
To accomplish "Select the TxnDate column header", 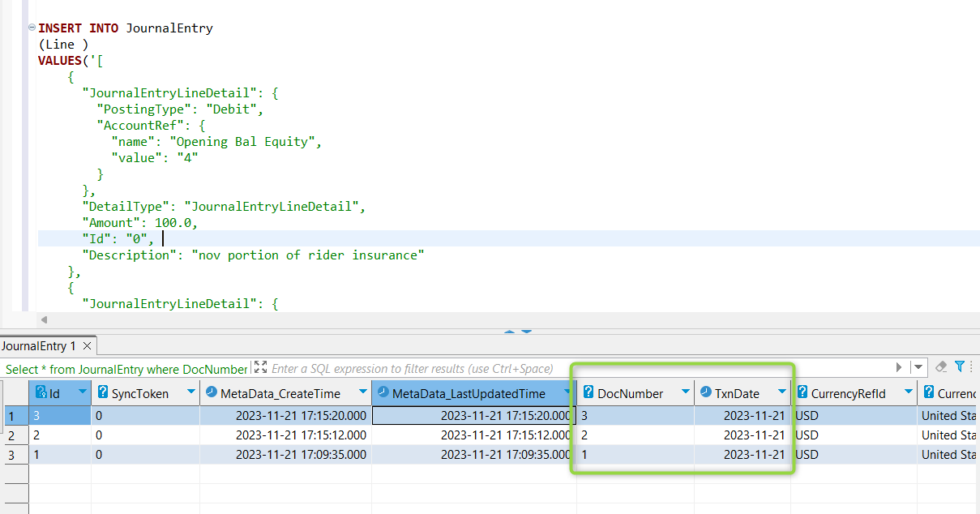I will tap(742, 392).
